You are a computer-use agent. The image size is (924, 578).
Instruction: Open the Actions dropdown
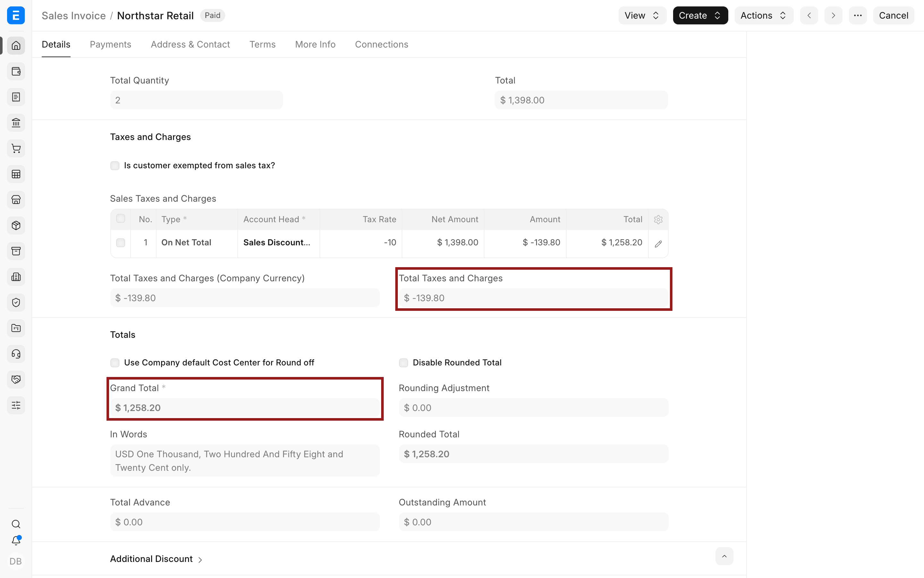click(x=764, y=15)
